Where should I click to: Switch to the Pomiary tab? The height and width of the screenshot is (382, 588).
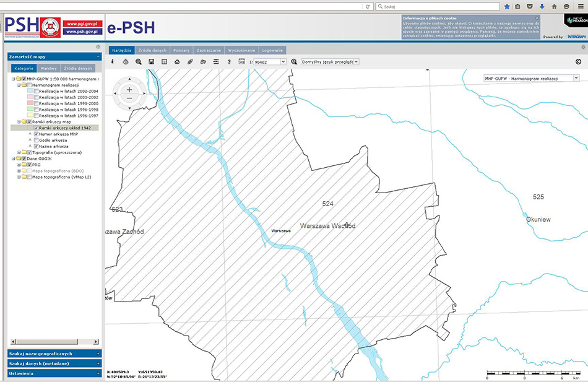coord(181,50)
